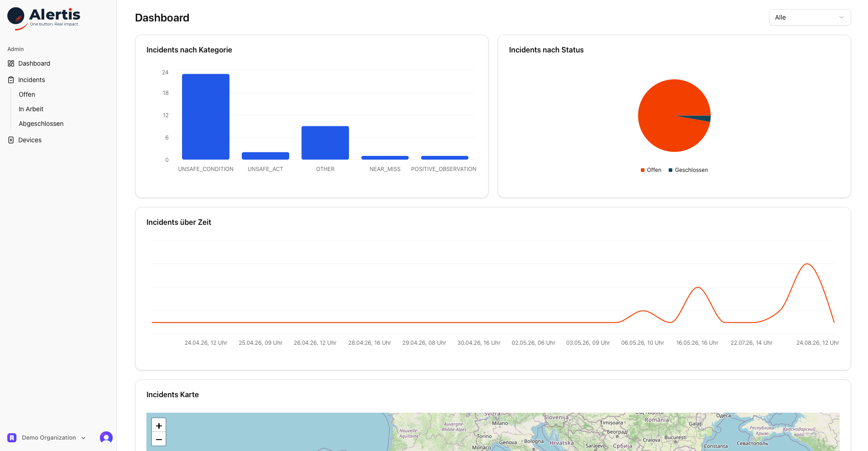Image resolution: width=868 pixels, height=451 pixels.
Task: Click the Incidents über Zeit heading
Action: (x=179, y=222)
